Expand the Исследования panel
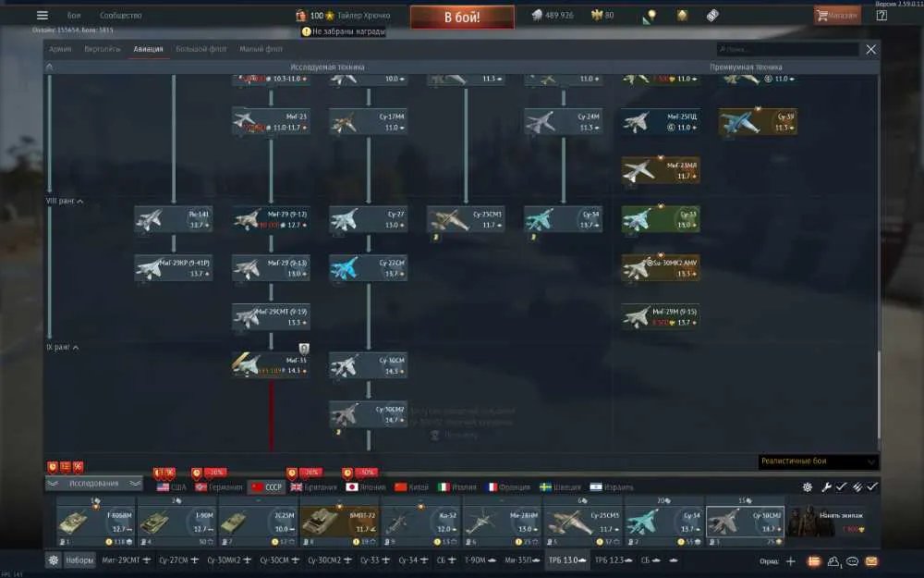924x578 pixels. coord(93,484)
